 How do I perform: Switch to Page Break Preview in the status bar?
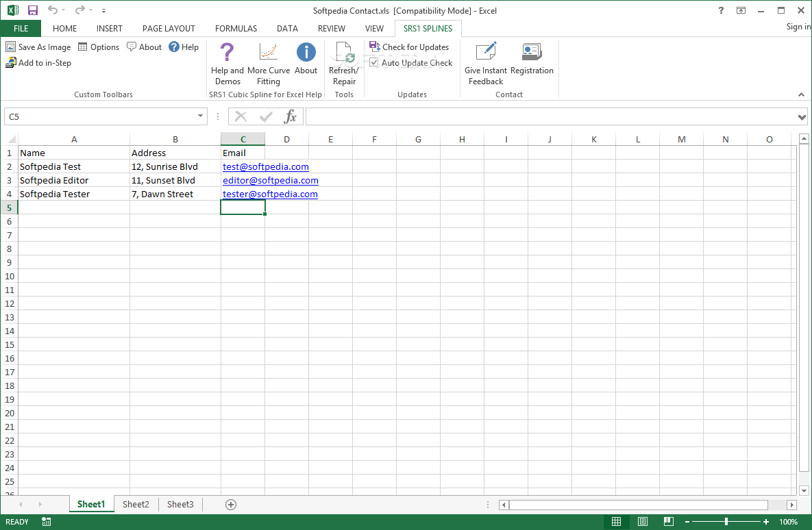(669, 522)
